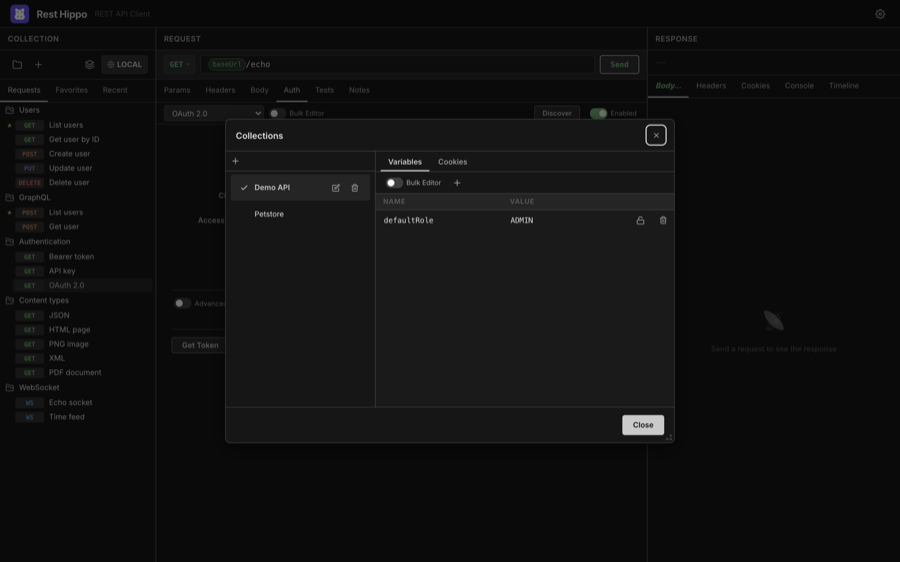The width and height of the screenshot is (900, 562).
Task: Collapse the WebSocket folder
Action: [39, 387]
